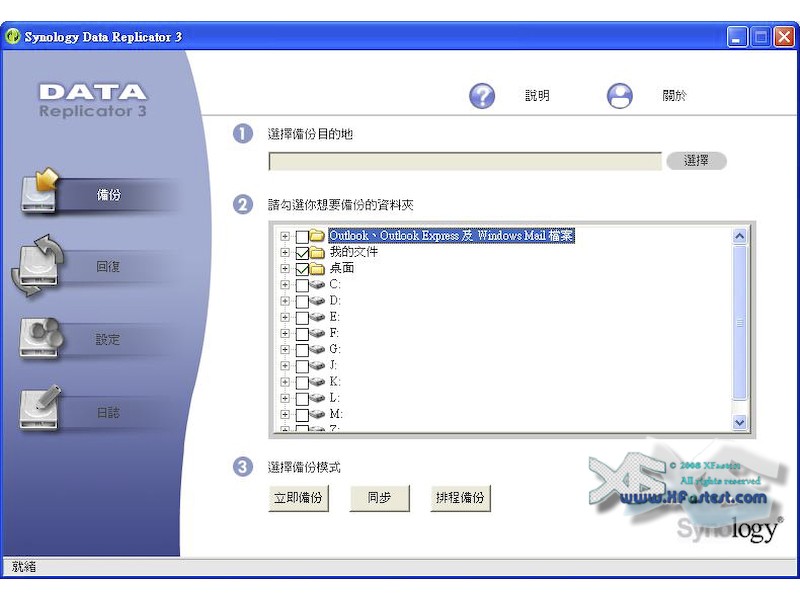800x600 pixels.
Task: Switch to the 日誌 log section
Action: click(108, 412)
